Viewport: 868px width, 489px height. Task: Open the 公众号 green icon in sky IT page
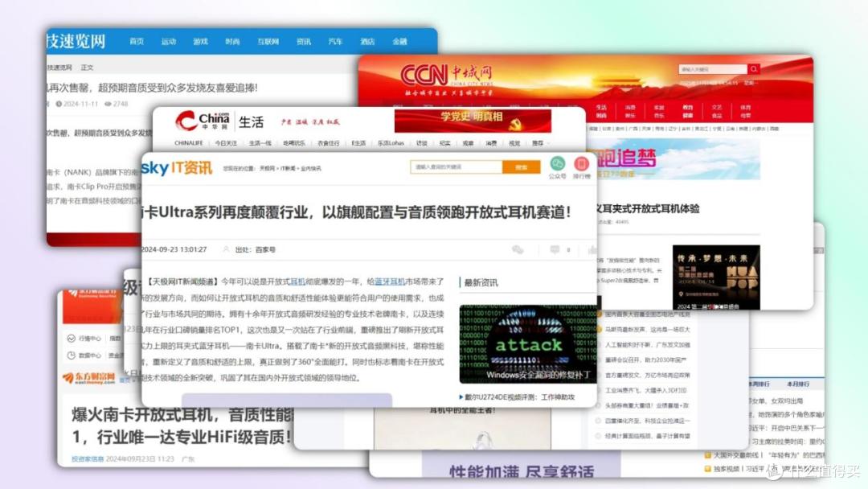click(557, 163)
